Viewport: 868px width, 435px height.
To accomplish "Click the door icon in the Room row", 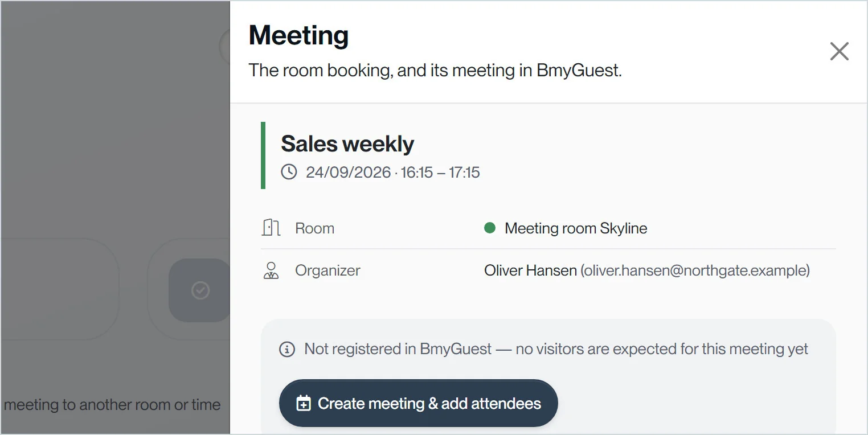I will coord(271,228).
